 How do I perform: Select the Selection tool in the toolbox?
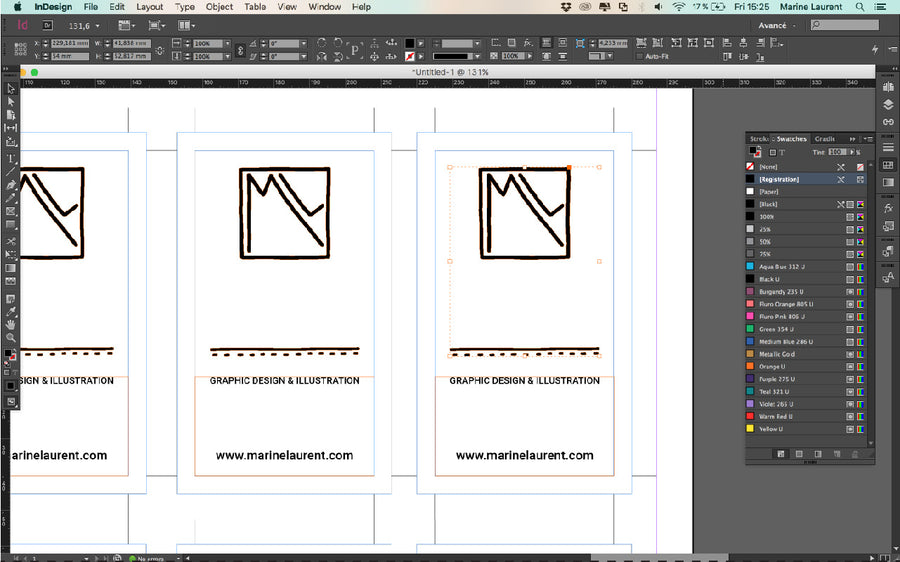click(x=10, y=88)
